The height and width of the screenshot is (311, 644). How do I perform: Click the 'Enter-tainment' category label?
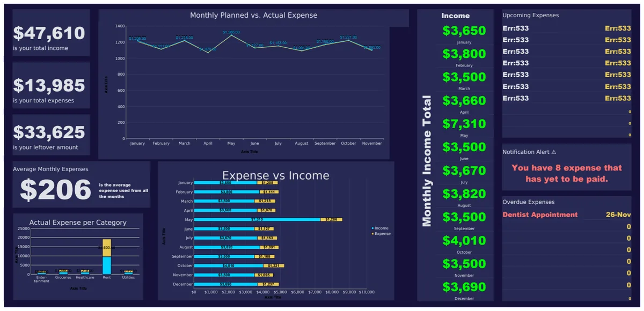pyautogui.click(x=41, y=279)
